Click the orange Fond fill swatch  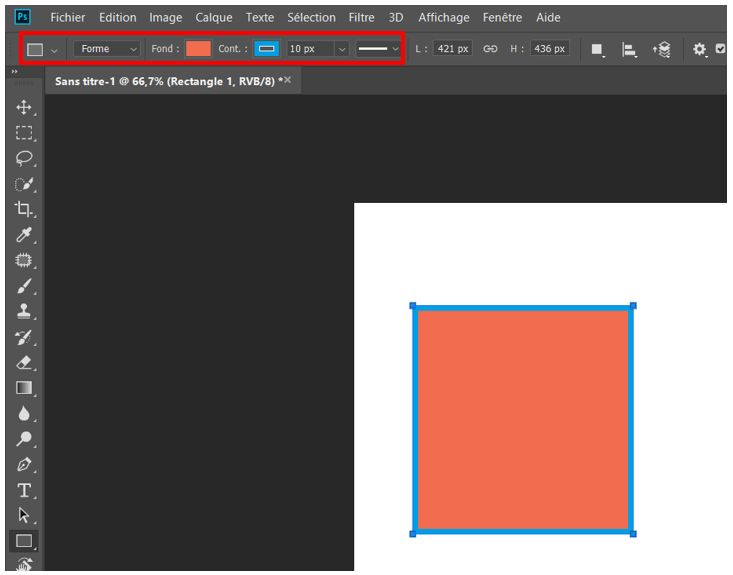pyautogui.click(x=198, y=49)
